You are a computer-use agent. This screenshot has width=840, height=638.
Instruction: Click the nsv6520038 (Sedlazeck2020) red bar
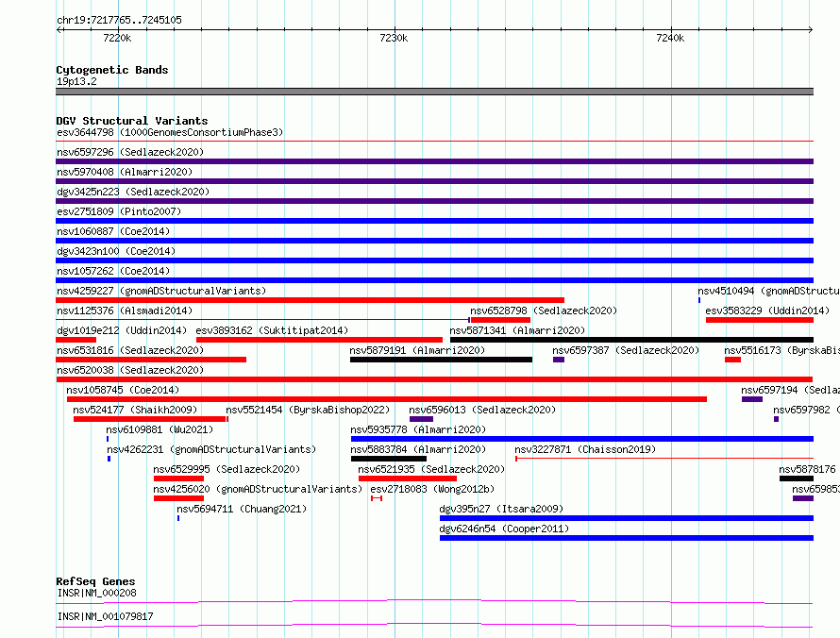click(x=434, y=379)
